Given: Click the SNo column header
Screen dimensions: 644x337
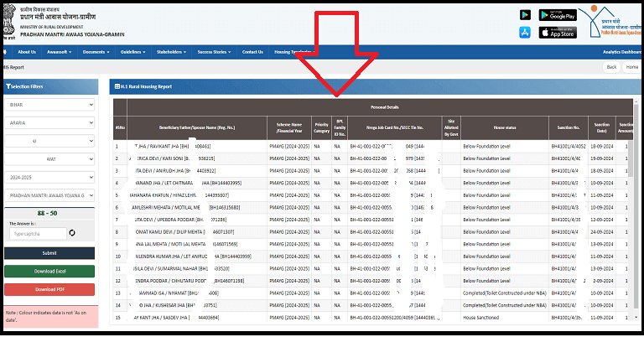Looking at the screenshot, I should click(x=120, y=127).
